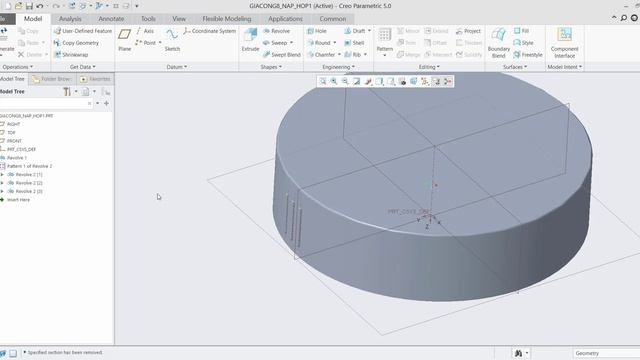Viewport: 640px width, 360px height.
Task: Open the Shapes group dropdown
Action: pyautogui.click(x=271, y=67)
